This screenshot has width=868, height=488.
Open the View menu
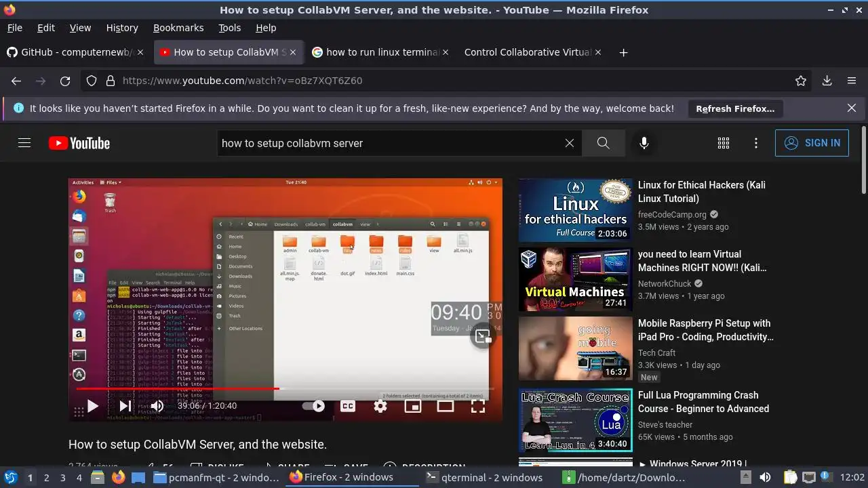pos(80,28)
